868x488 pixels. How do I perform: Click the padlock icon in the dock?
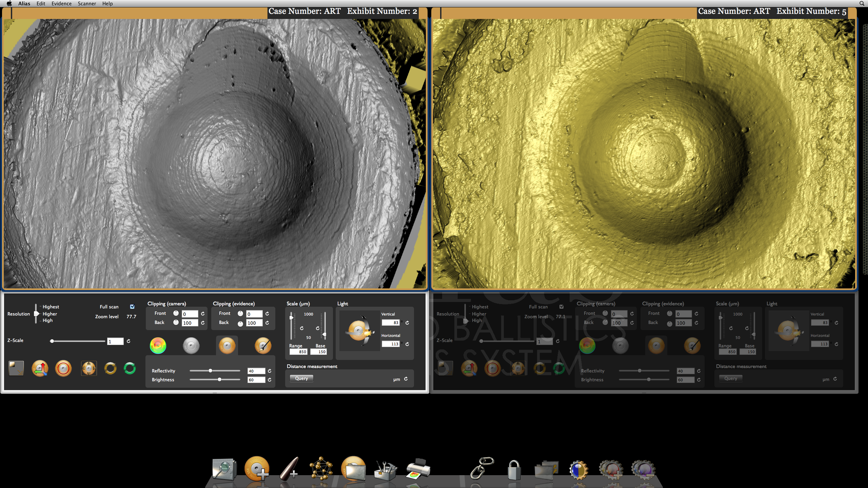(514, 470)
